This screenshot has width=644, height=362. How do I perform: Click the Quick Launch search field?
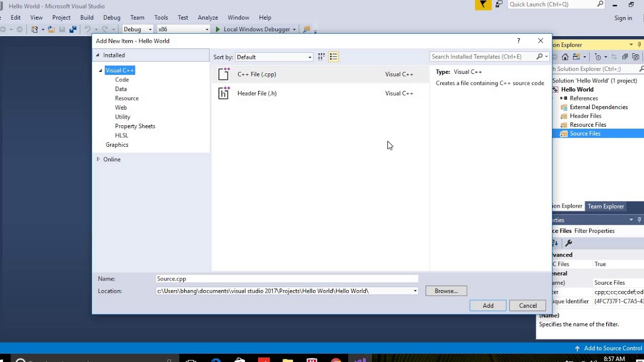(552, 4)
